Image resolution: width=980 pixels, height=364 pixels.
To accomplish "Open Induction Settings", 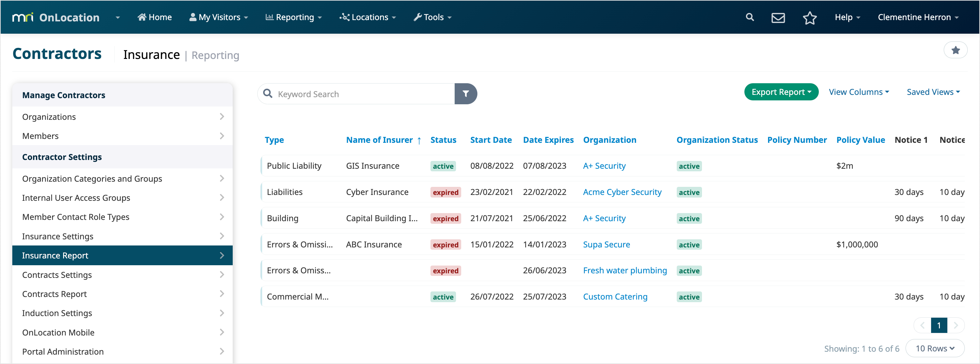I will coord(122,313).
